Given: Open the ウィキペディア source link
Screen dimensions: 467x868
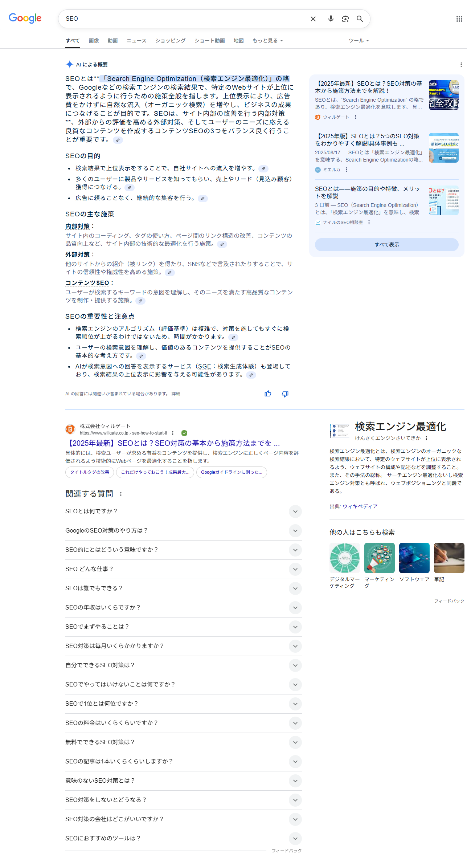Looking at the screenshot, I should tap(360, 507).
